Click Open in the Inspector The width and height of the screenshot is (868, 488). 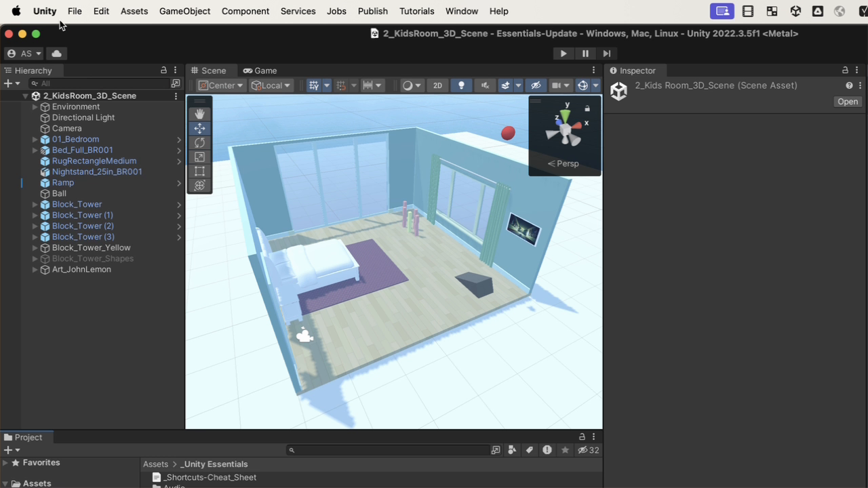(x=847, y=101)
